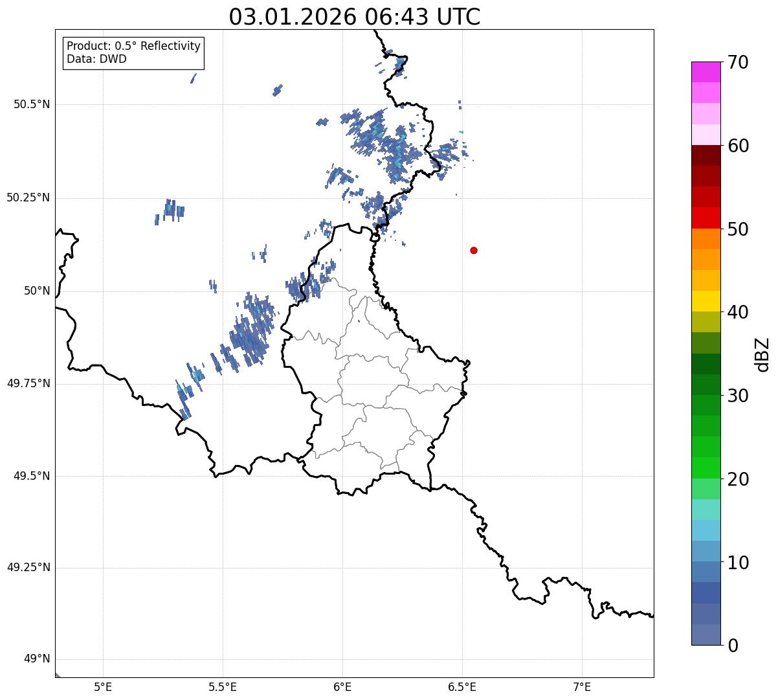Click the plot title 03.01.2026 06:43 UTC
Screen dimensions: 778x700
(355, 17)
